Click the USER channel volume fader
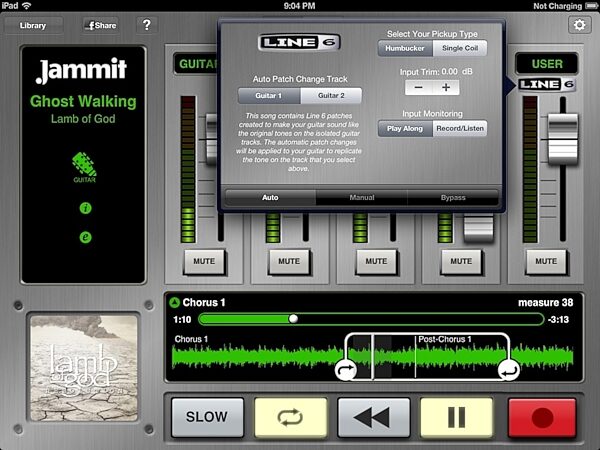600x450 pixels. point(562,139)
